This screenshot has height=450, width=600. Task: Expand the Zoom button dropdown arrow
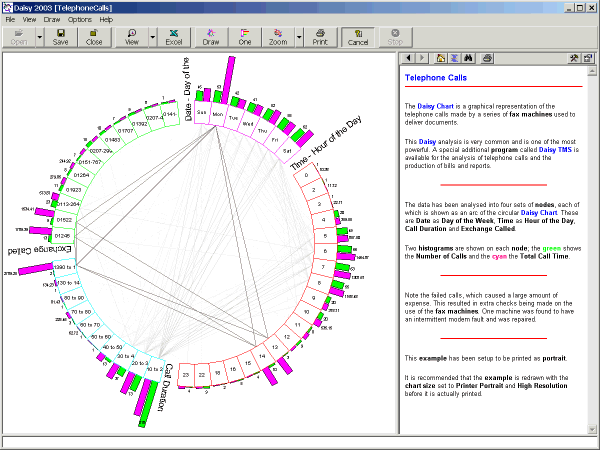[298, 37]
